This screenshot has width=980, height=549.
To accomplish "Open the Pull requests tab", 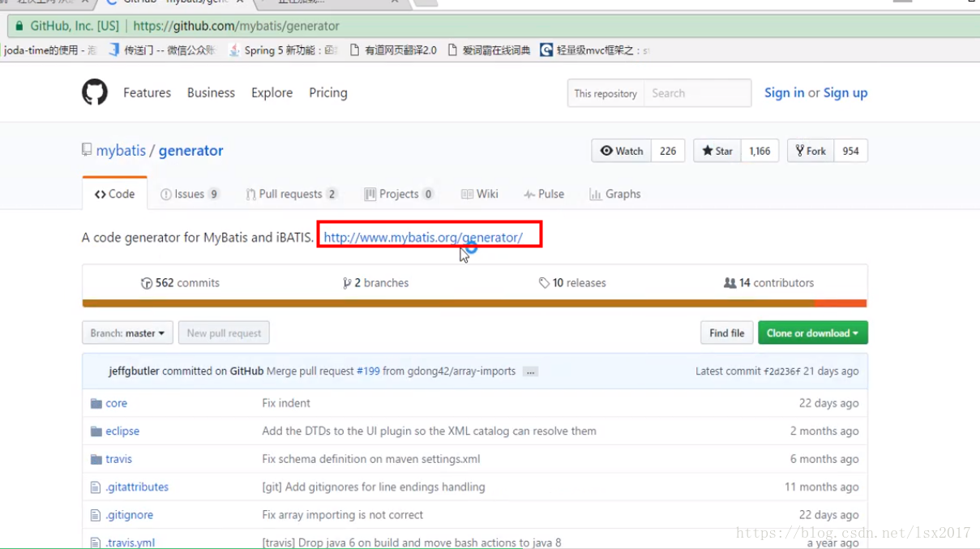I will coord(292,194).
